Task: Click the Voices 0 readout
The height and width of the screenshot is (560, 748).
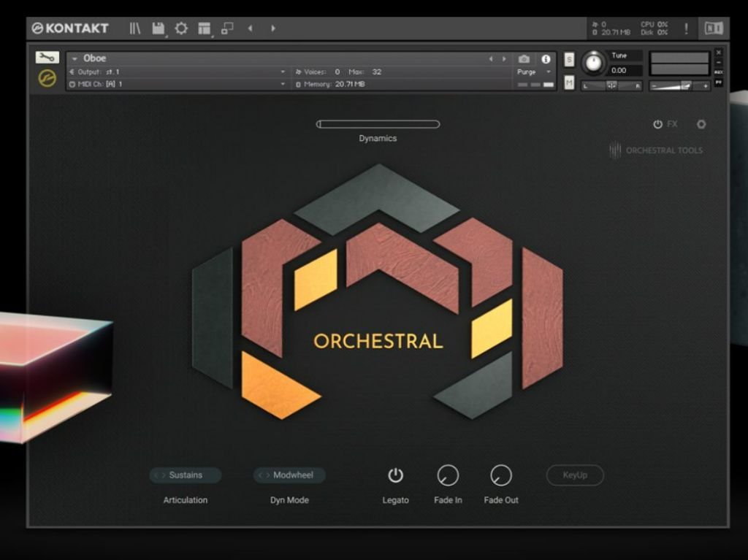Action: 318,72
